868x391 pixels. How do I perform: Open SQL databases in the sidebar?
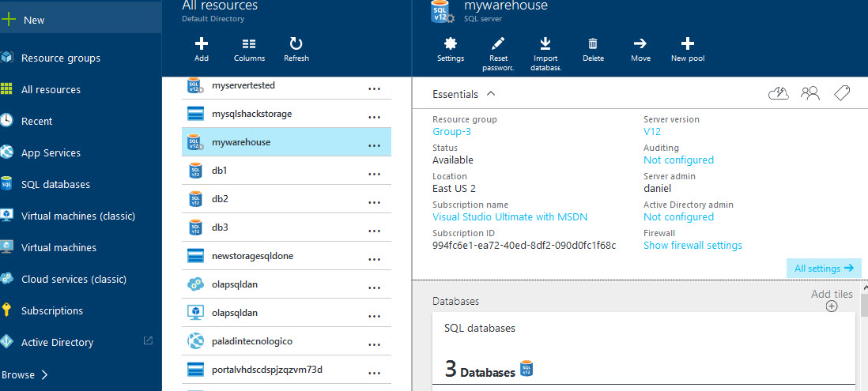click(x=55, y=184)
